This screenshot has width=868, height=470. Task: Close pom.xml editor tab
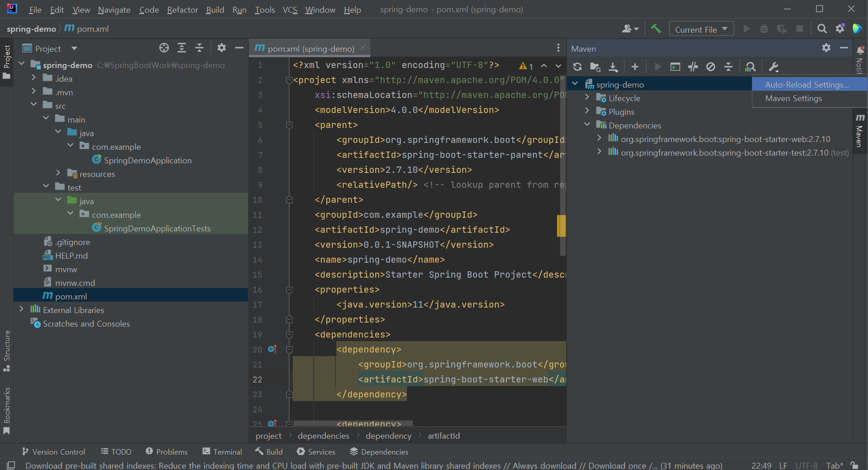(x=363, y=48)
